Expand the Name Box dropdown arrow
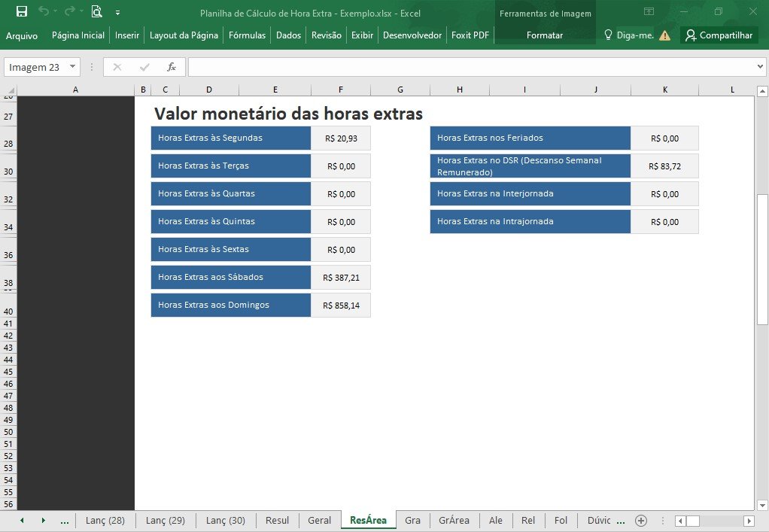The height and width of the screenshot is (532, 769). tap(72, 67)
